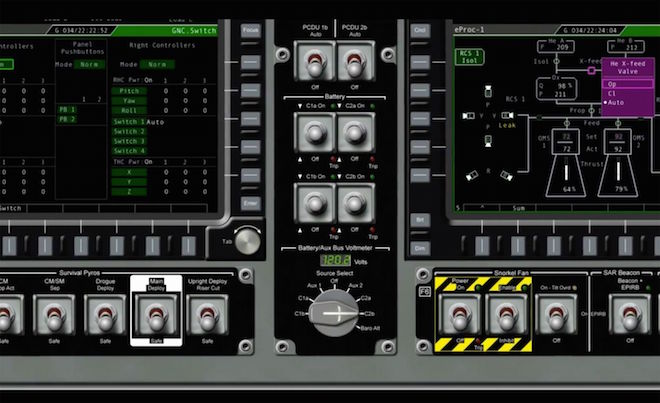Flip the PCDU 2b toggle switch
This screenshot has height=403, width=660.
pos(355,61)
